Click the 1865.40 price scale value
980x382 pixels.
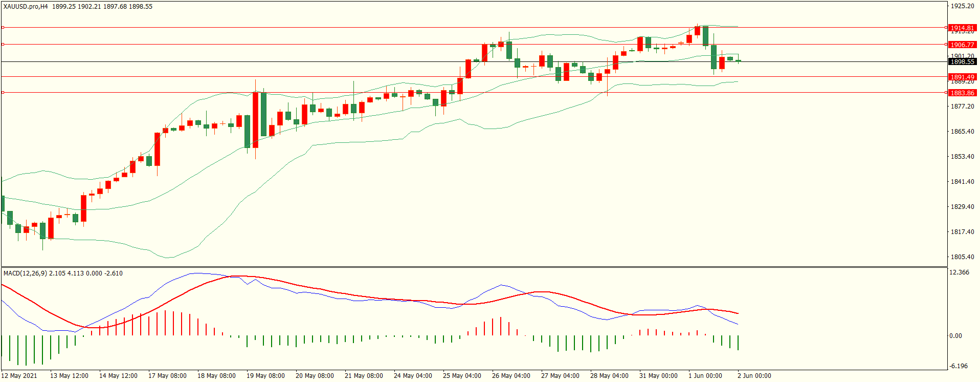click(x=962, y=132)
